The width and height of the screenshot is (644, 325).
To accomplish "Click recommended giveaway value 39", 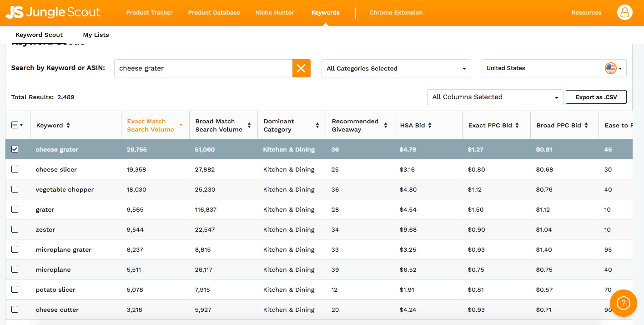I will coord(335,269).
